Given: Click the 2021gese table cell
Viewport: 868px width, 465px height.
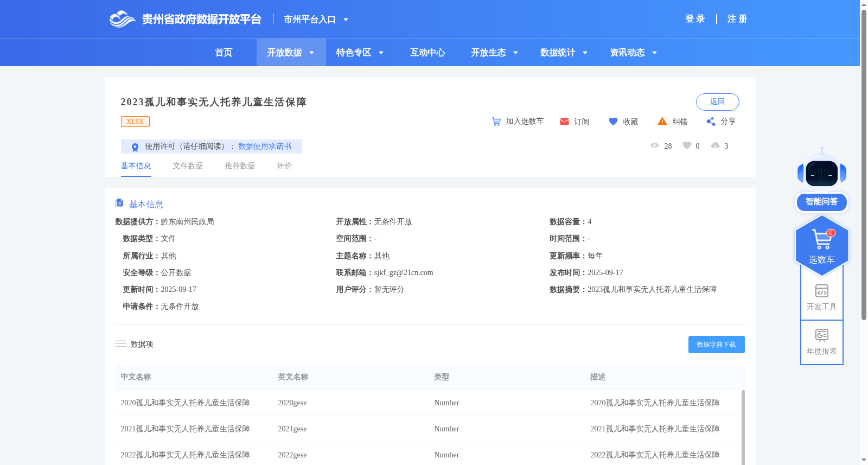Looking at the screenshot, I should tap(292, 429).
